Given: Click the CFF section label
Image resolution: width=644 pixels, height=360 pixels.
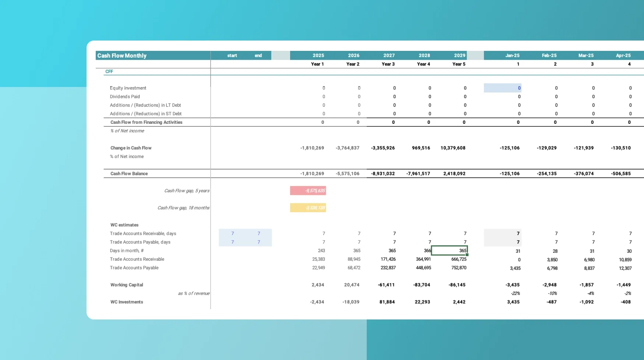Looking at the screenshot, I should [109, 71].
